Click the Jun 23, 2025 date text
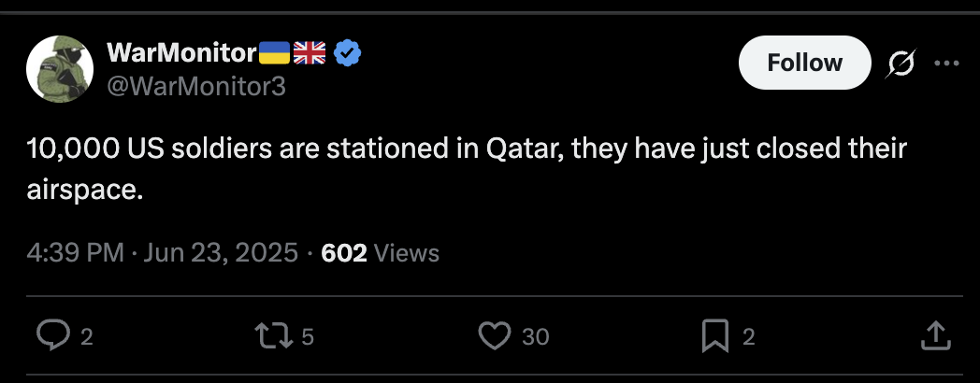This screenshot has height=383, width=980. (221, 253)
